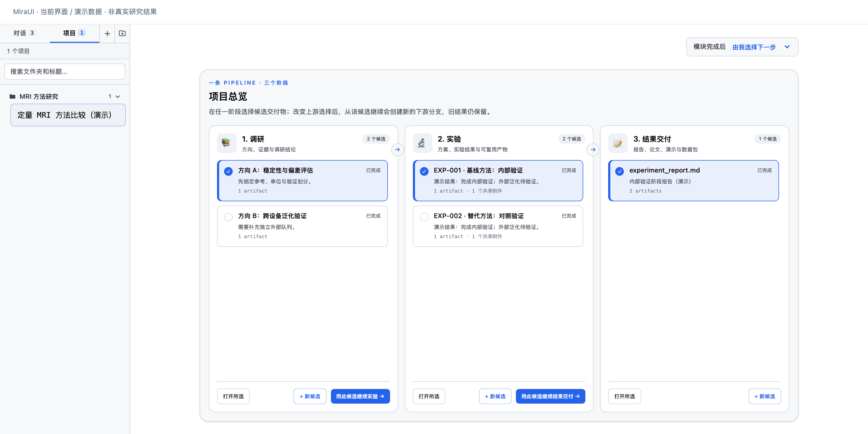The image size is (868, 434).
Task: Click the 1 个项目 count label
Action: pos(18,51)
